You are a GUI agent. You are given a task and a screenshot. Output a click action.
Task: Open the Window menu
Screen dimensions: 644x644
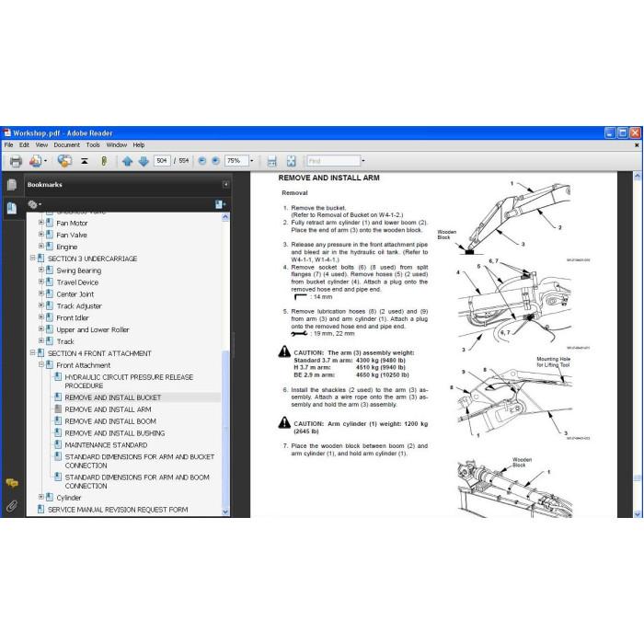click(117, 145)
